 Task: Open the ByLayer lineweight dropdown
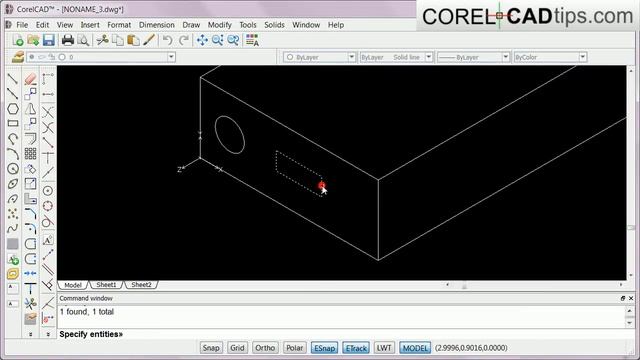pos(505,57)
